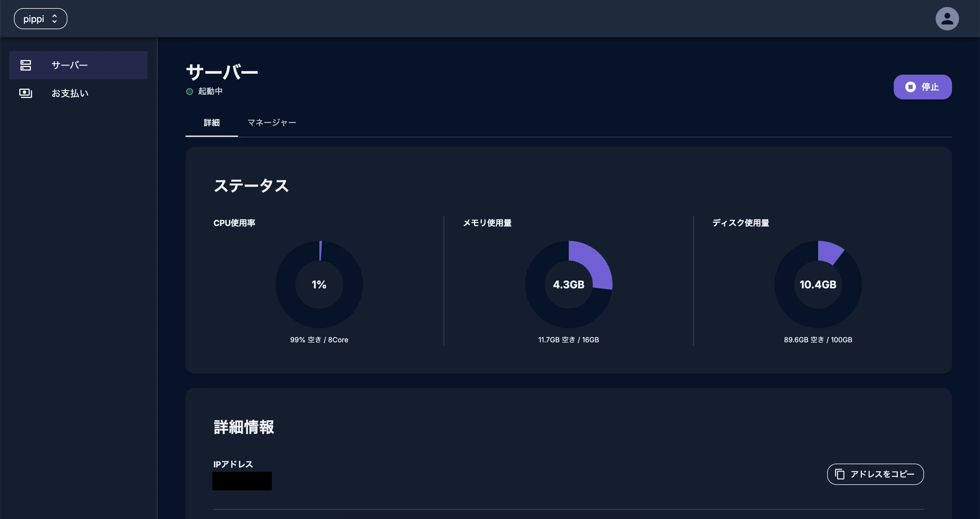Click the server rack icon in sidebar
The width and height of the screenshot is (980, 519).
(x=25, y=65)
